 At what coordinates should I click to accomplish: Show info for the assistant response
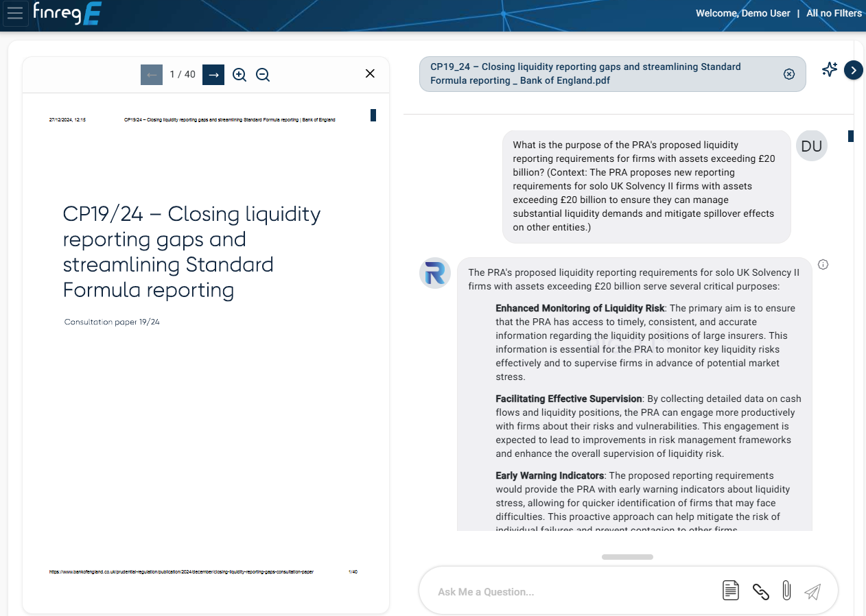coord(823,264)
